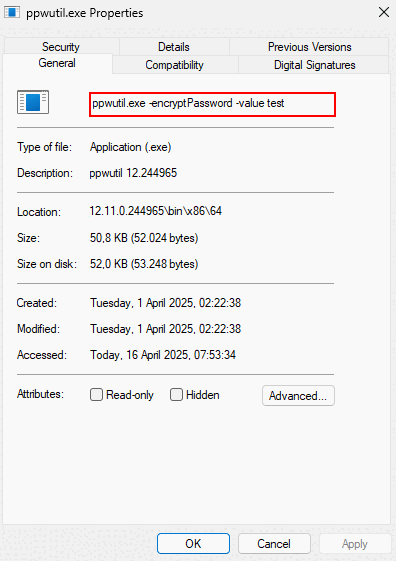The height and width of the screenshot is (561, 396).
Task: Select the Compatibility tab
Action: tap(175, 65)
